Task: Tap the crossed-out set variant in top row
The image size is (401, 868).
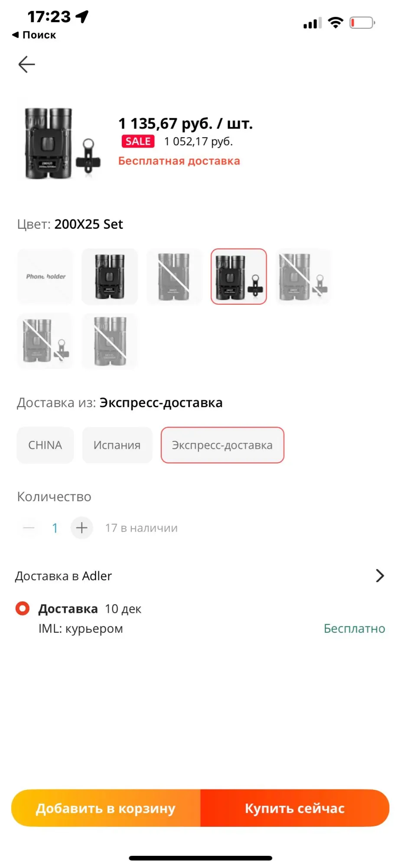Action: (x=303, y=276)
